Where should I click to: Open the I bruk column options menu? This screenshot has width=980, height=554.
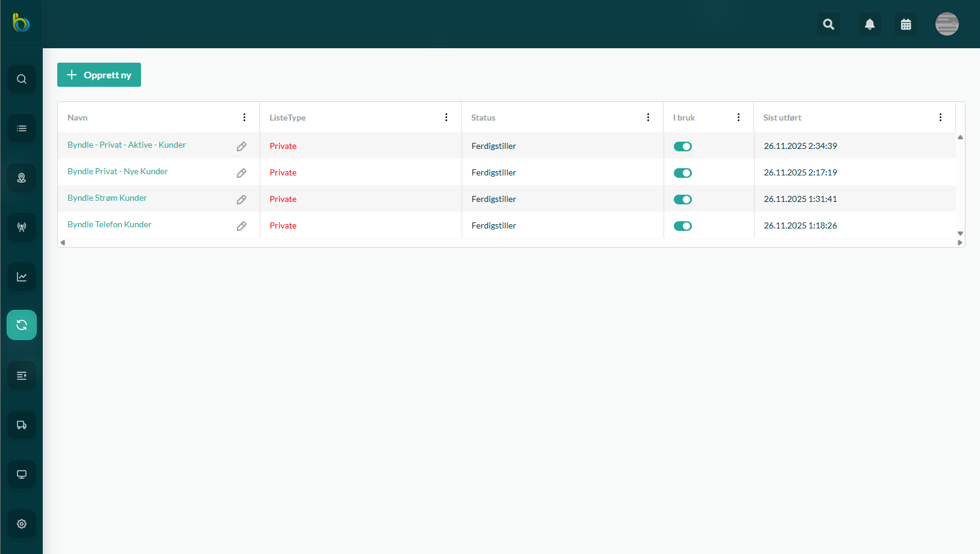(x=738, y=118)
